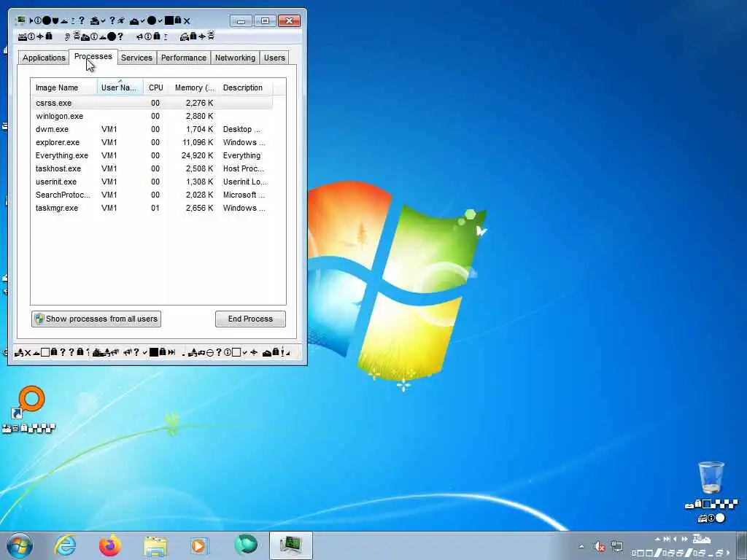
Task: Click Task Manager title bar icon
Action: (x=20, y=20)
